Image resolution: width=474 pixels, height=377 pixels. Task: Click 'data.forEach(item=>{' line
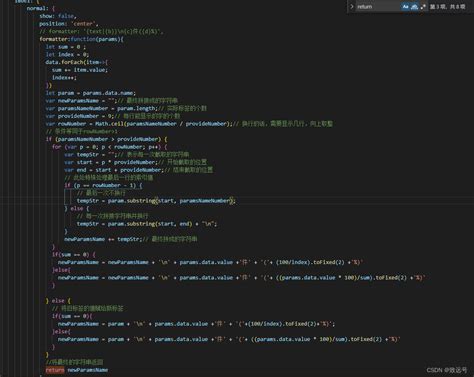coord(77,62)
